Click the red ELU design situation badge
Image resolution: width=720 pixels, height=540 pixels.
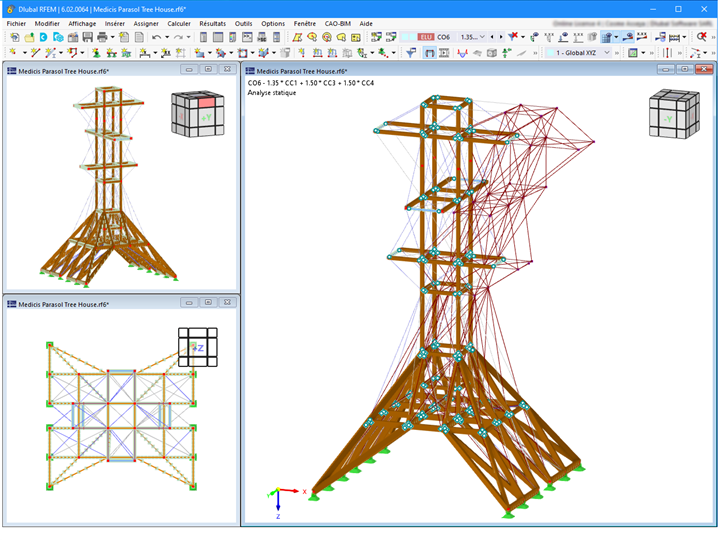point(426,37)
